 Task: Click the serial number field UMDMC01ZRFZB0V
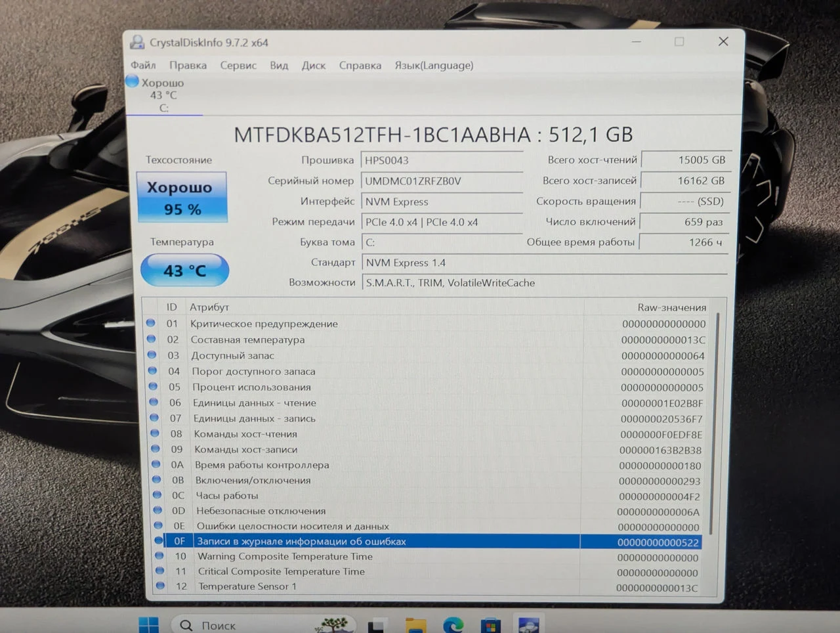(442, 181)
